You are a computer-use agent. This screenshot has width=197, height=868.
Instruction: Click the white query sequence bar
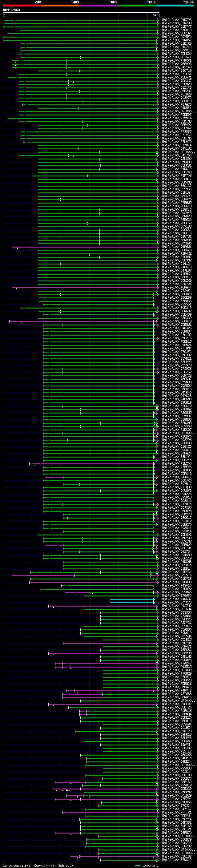(x=81, y=12)
